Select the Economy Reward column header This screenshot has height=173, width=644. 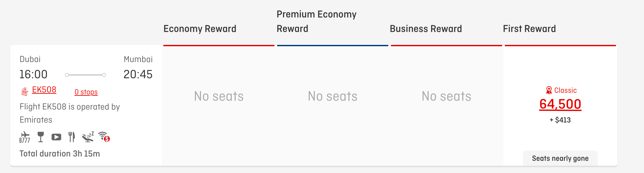pyautogui.click(x=200, y=29)
